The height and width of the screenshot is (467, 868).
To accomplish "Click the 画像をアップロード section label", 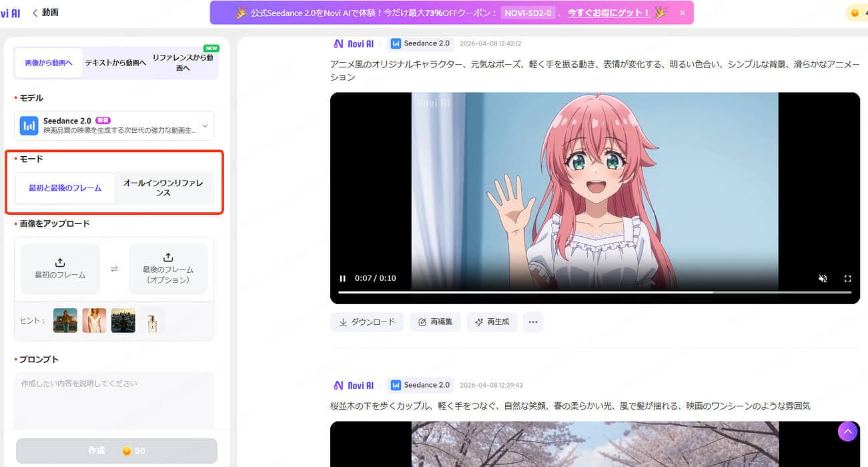I will click(55, 223).
